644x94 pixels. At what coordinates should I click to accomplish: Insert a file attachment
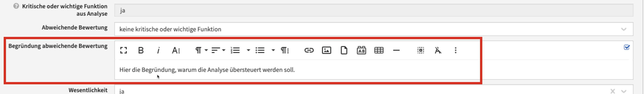click(x=344, y=50)
